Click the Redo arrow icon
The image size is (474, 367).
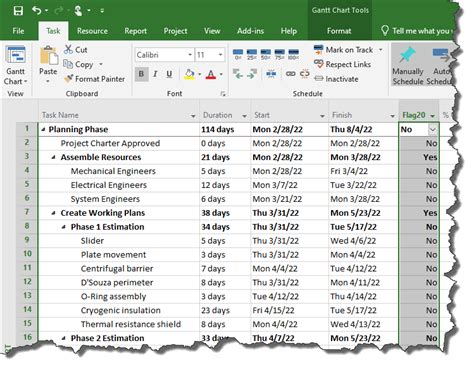click(x=58, y=11)
